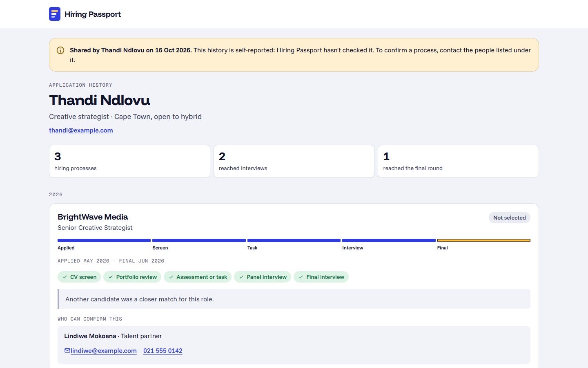This screenshot has width=588, height=368.
Task: Click the Task stage progress bar
Action: [x=294, y=240]
